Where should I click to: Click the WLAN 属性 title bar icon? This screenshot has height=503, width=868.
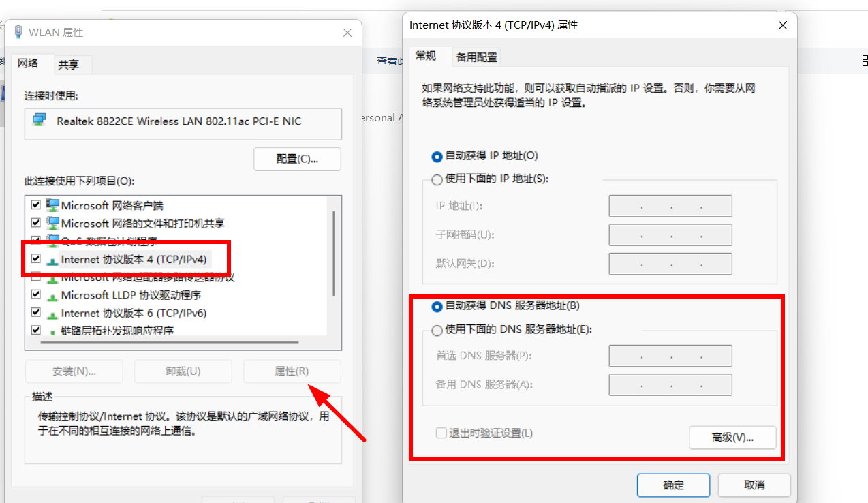tap(18, 32)
